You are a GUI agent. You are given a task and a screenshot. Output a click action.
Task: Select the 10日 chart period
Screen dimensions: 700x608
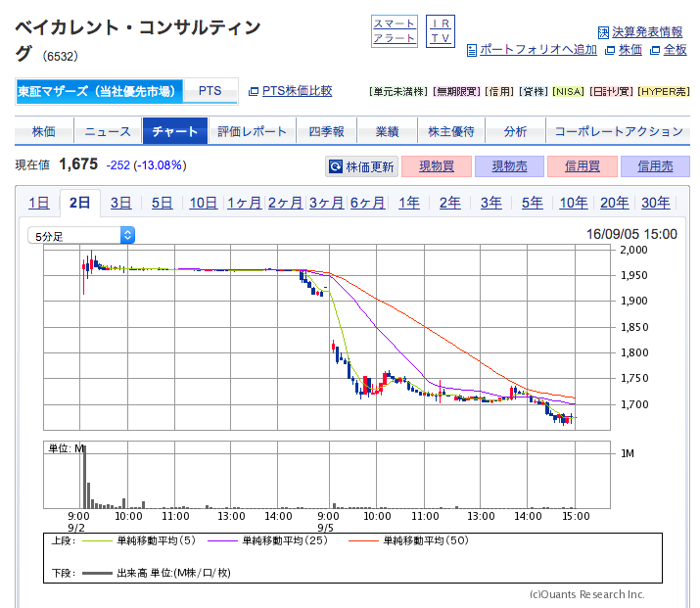click(x=203, y=203)
